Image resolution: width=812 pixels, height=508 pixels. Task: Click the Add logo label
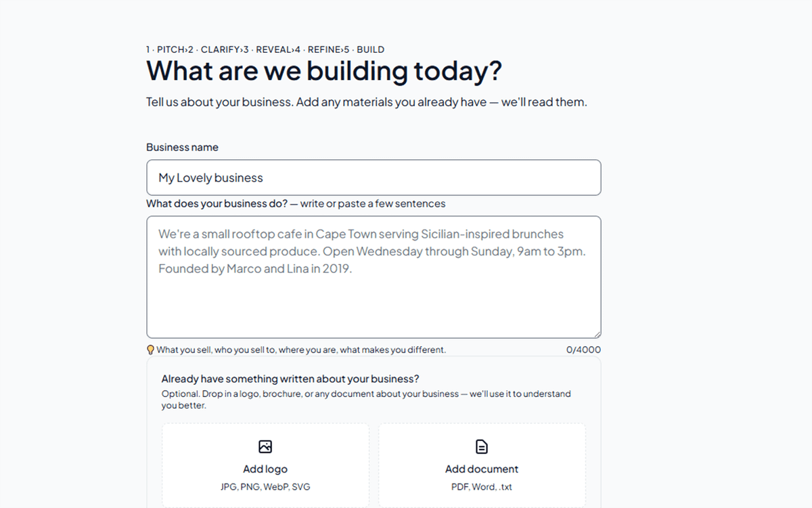[265, 469]
